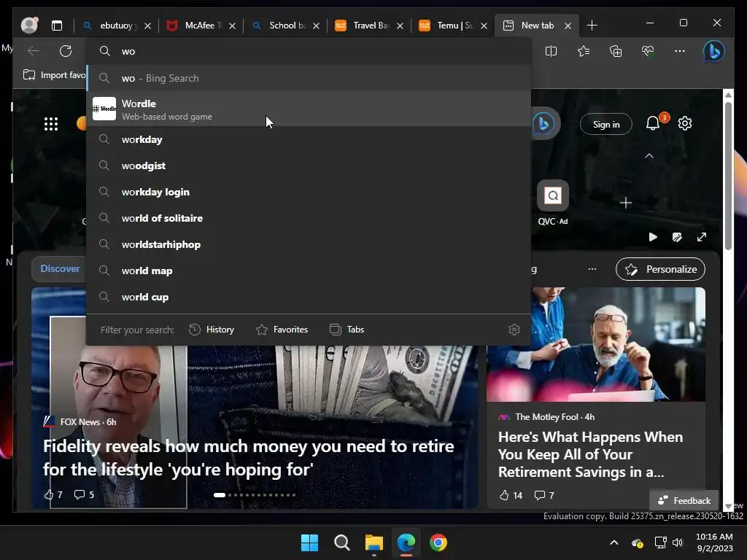The image size is (747, 560).
Task: Choose the workday login suggestion
Action: coord(309,192)
